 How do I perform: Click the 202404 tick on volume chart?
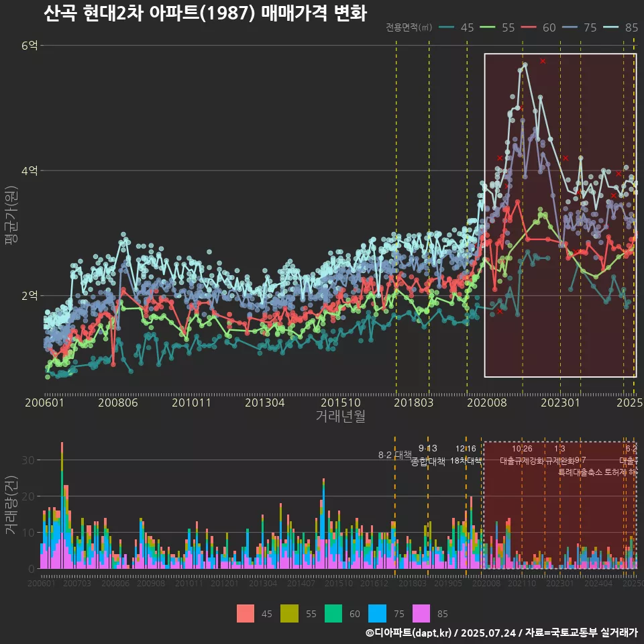598,583
